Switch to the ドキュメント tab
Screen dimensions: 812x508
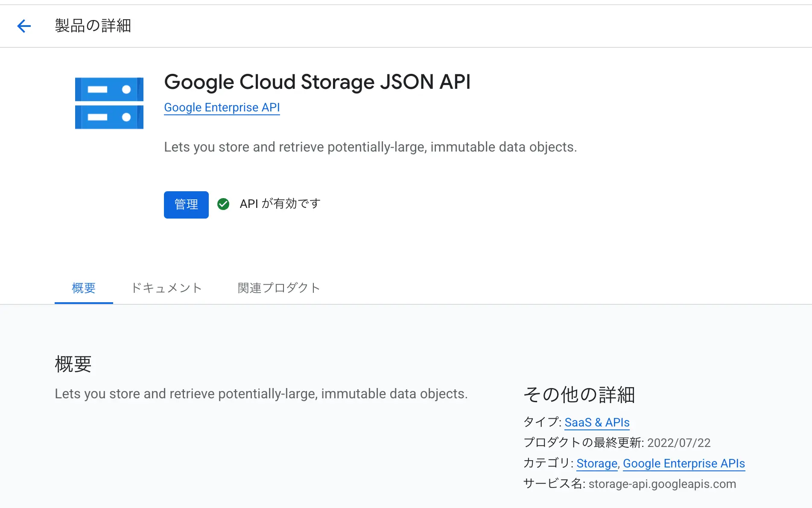tap(166, 288)
